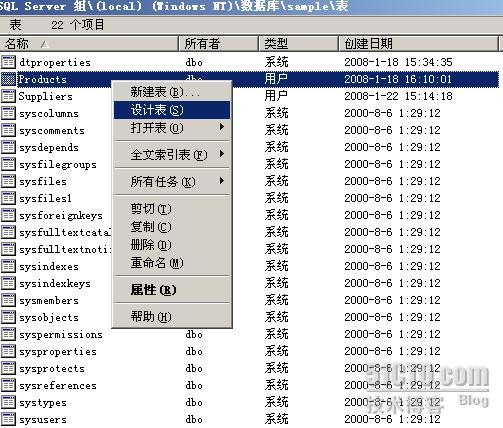Select the systypes table name
The width and height of the screenshot is (503, 428).
coord(43,403)
